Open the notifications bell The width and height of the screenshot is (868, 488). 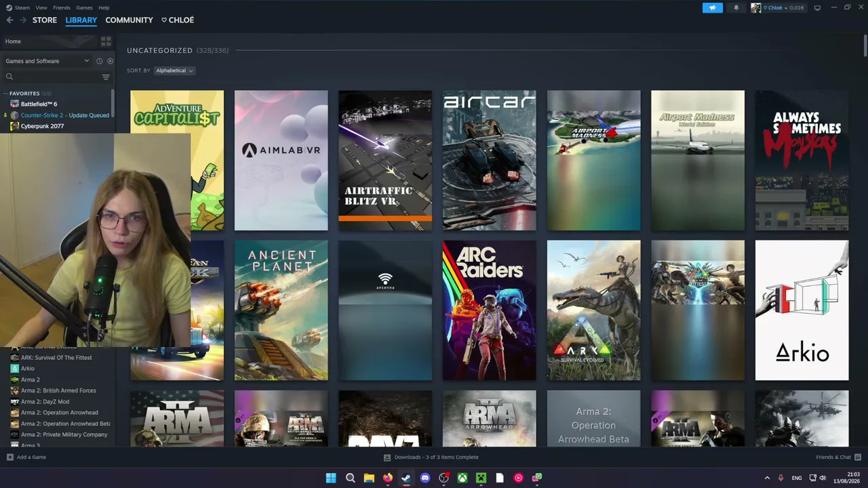736,8
